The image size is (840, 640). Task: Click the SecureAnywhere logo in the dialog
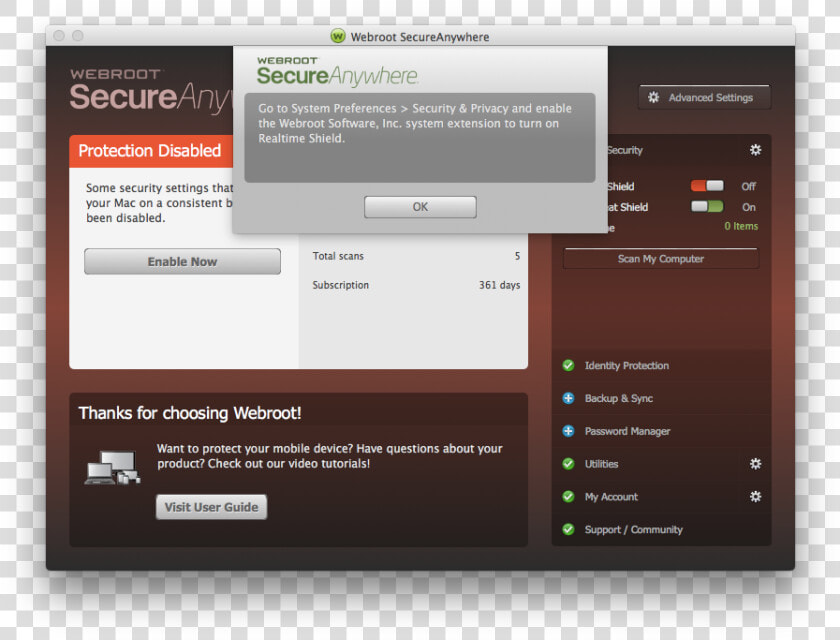[x=338, y=71]
